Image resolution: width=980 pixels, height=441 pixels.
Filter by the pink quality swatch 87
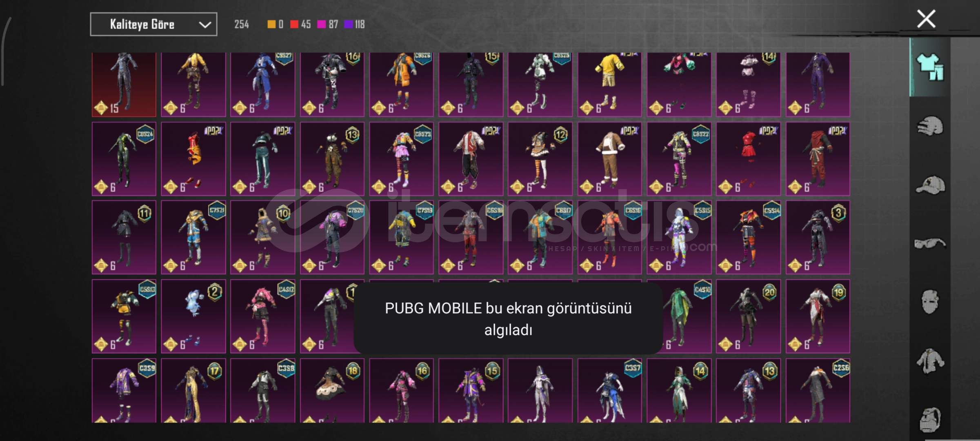(x=328, y=24)
